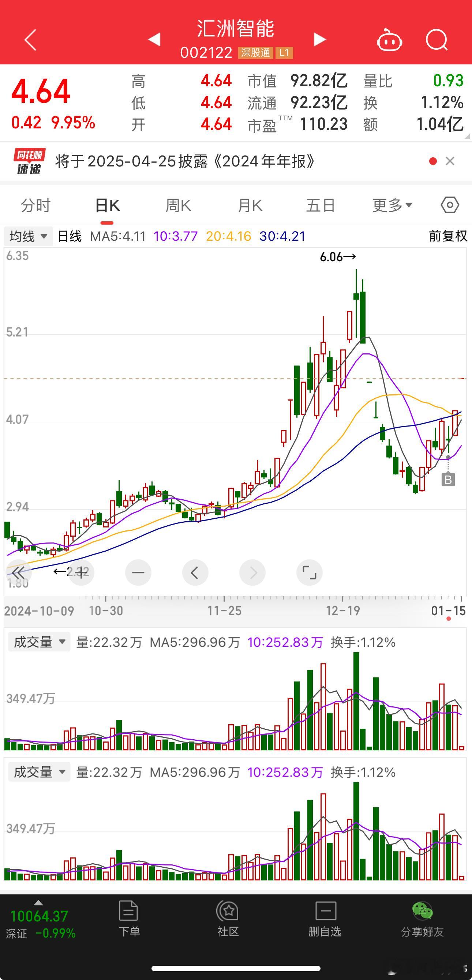Screen dimensions: 472x980
Task: Tap the 12-19 date on axis
Action: 342,611
